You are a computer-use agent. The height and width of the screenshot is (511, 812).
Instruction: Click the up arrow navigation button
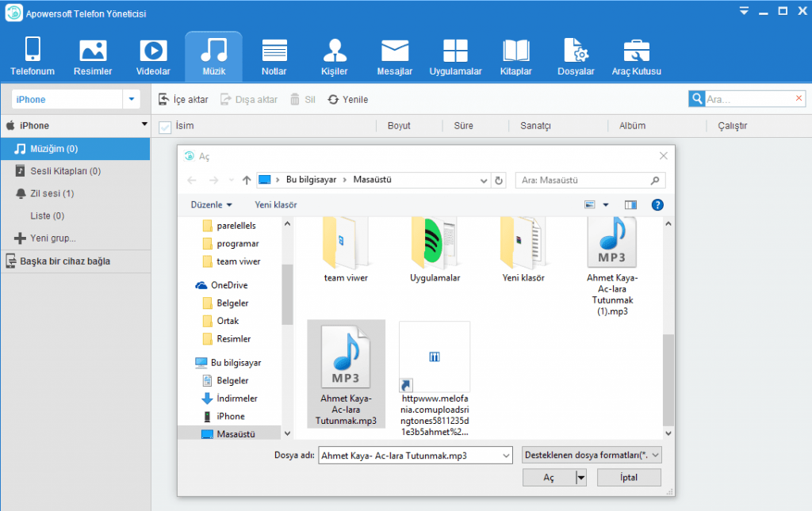tap(247, 180)
